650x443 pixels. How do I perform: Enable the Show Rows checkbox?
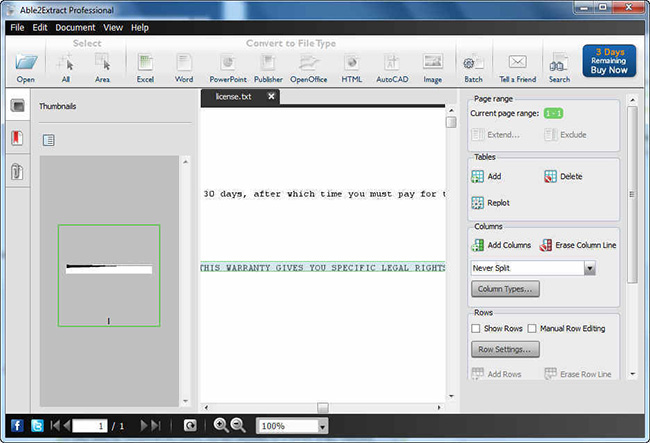pos(476,328)
